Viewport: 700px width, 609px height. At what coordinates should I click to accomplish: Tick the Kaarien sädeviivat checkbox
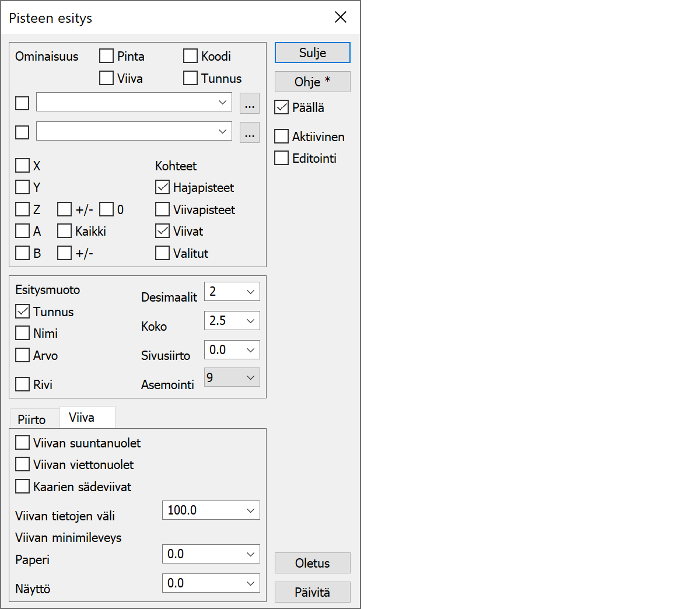pyautogui.click(x=23, y=487)
